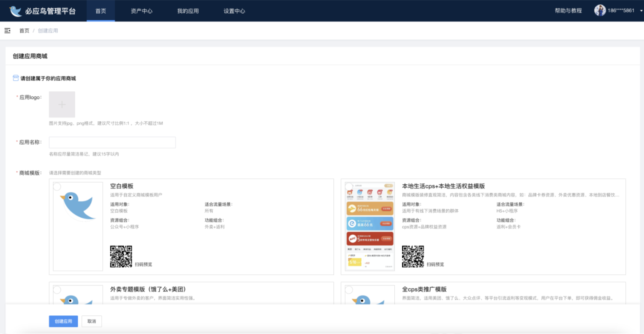Click the QR code for 空白模板
The width and height of the screenshot is (644, 334).
[121, 257]
